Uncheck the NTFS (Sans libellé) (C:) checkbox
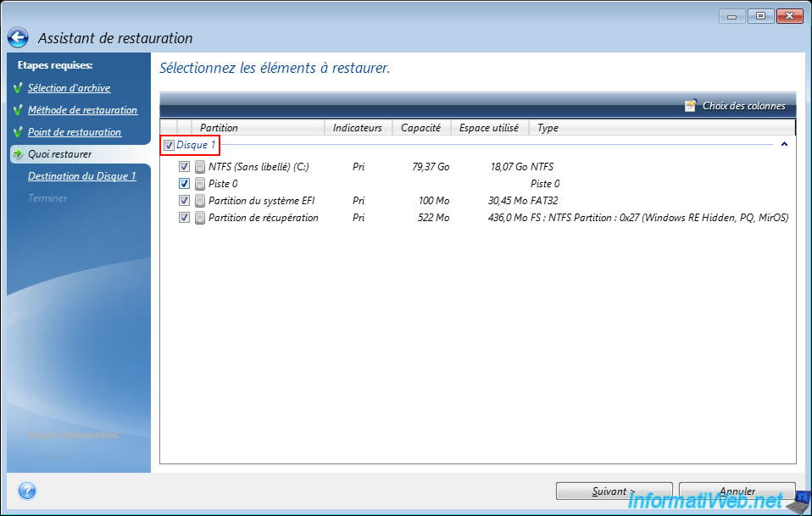 pos(185,167)
